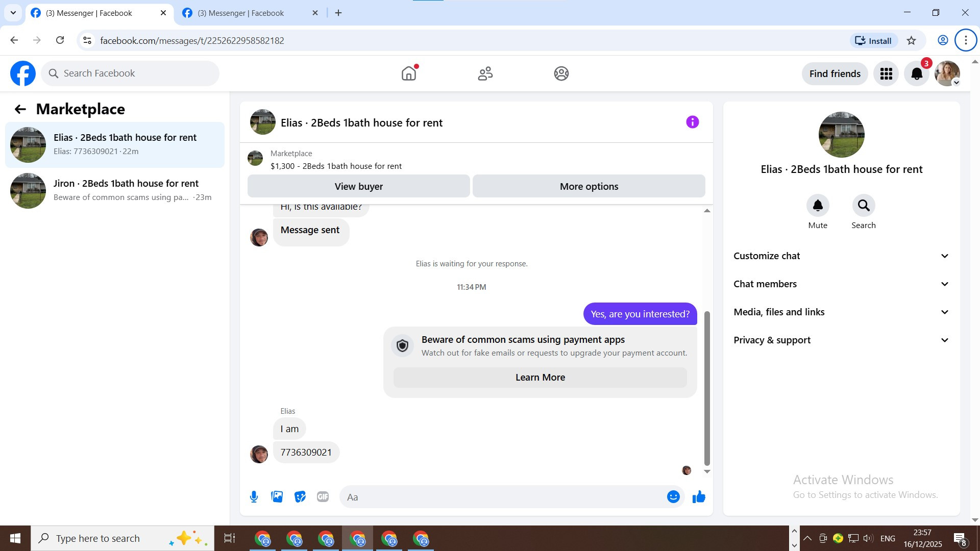Navigate back in browser
Viewport: 980px width, 551px height.
click(x=14, y=40)
